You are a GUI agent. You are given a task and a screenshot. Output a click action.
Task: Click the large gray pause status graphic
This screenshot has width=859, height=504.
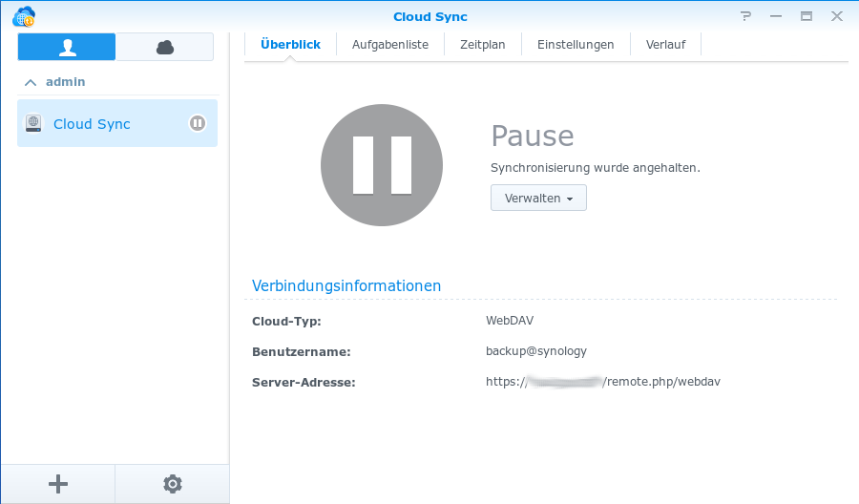(x=382, y=165)
